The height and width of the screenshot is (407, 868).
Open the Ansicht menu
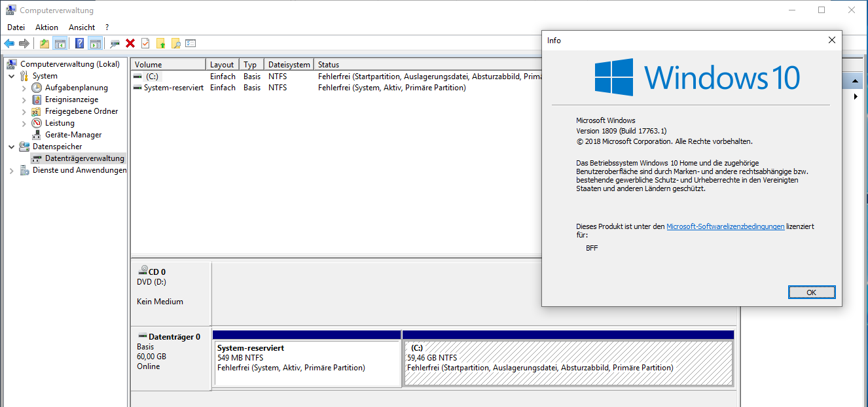tap(82, 27)
